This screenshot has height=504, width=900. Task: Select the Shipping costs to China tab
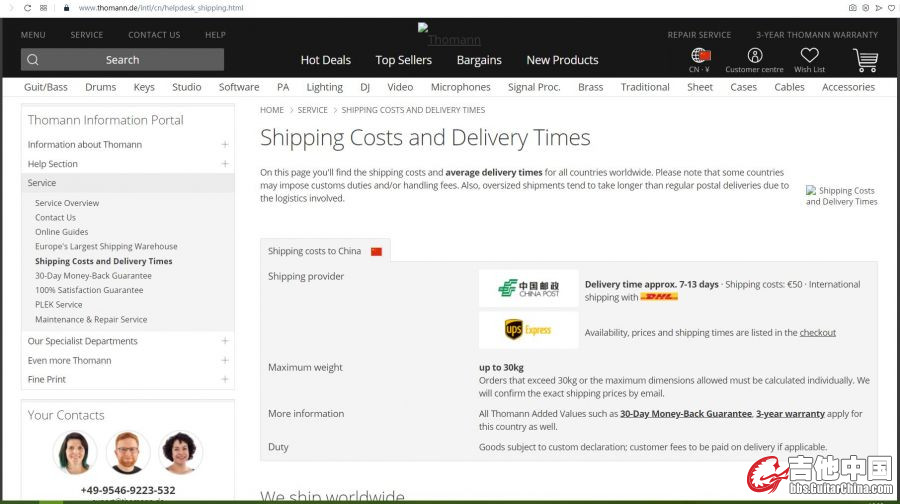point(325,251)
